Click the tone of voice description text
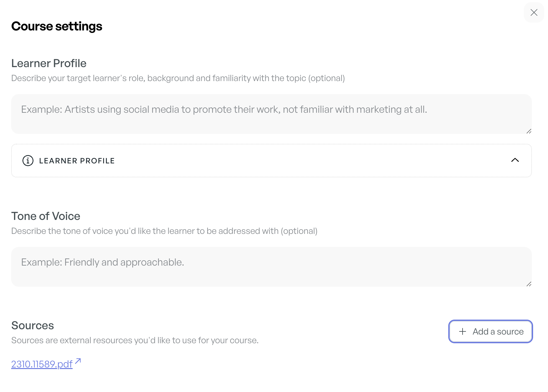 [x=164, y=231]
